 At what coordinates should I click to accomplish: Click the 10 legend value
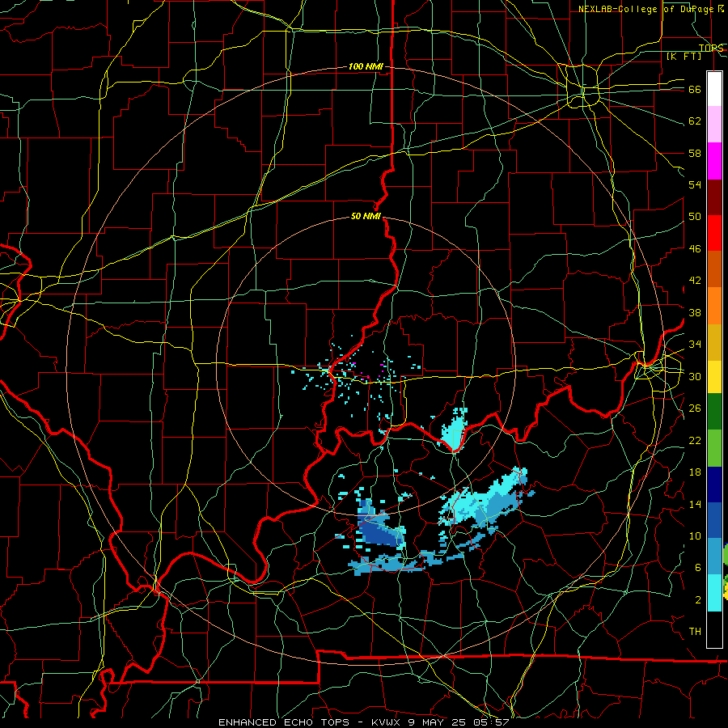695,535
